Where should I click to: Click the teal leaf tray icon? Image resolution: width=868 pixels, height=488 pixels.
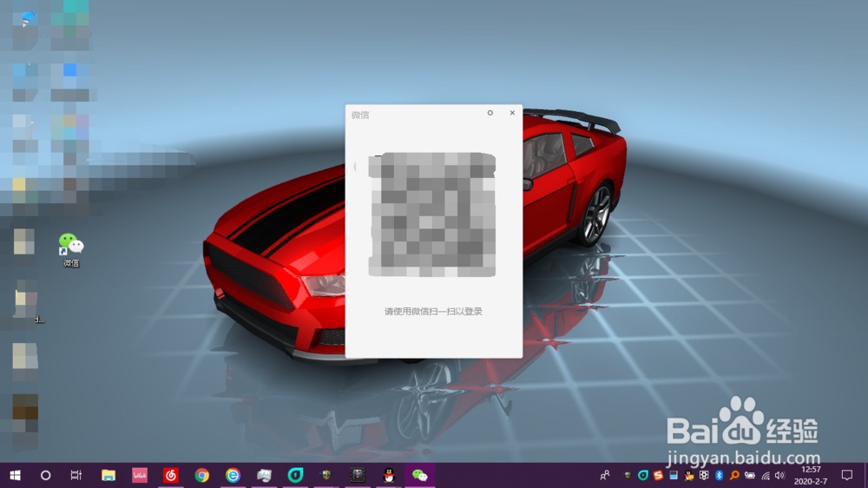click(x=642, y=475)
